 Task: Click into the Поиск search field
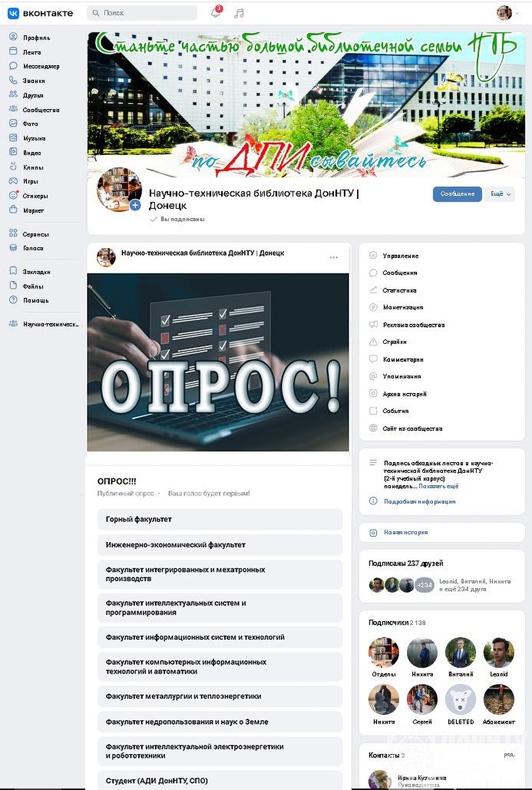tap(142, 13)
